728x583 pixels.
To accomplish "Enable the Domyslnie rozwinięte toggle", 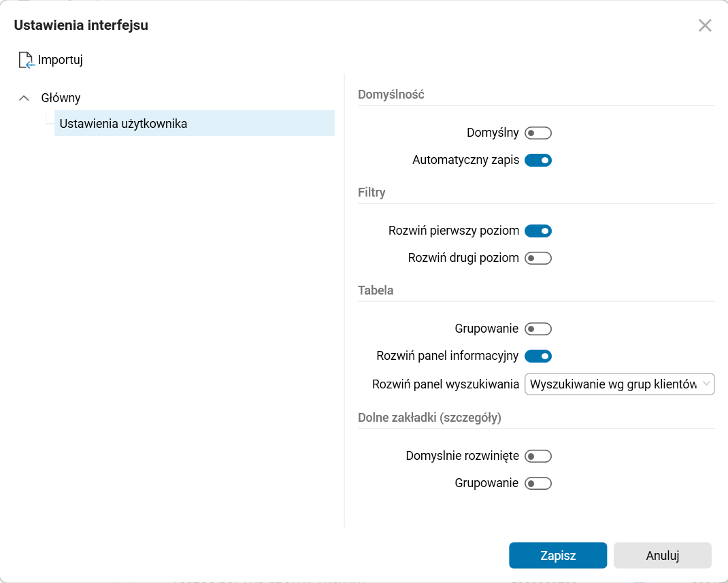I will click(x=537, y=456).
